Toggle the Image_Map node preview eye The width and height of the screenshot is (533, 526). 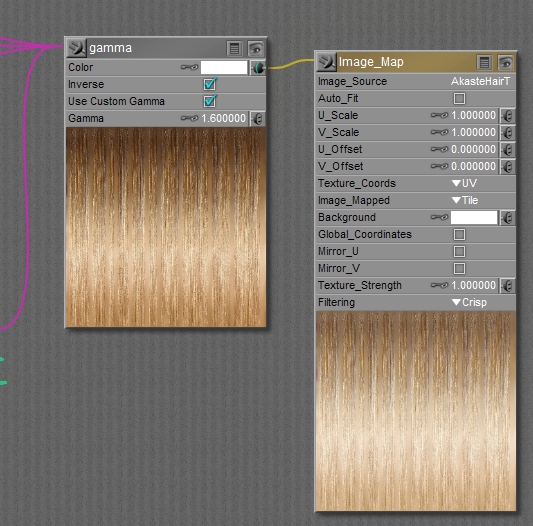pos(506,63)
